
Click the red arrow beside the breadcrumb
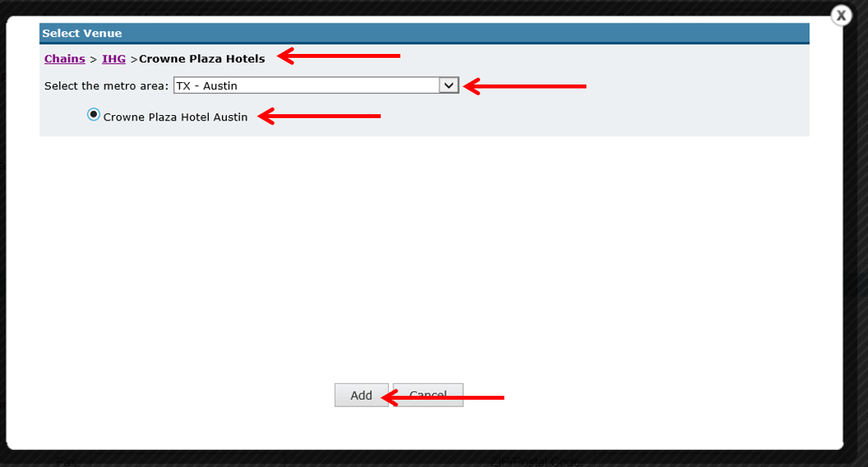[x=339, y=56]
